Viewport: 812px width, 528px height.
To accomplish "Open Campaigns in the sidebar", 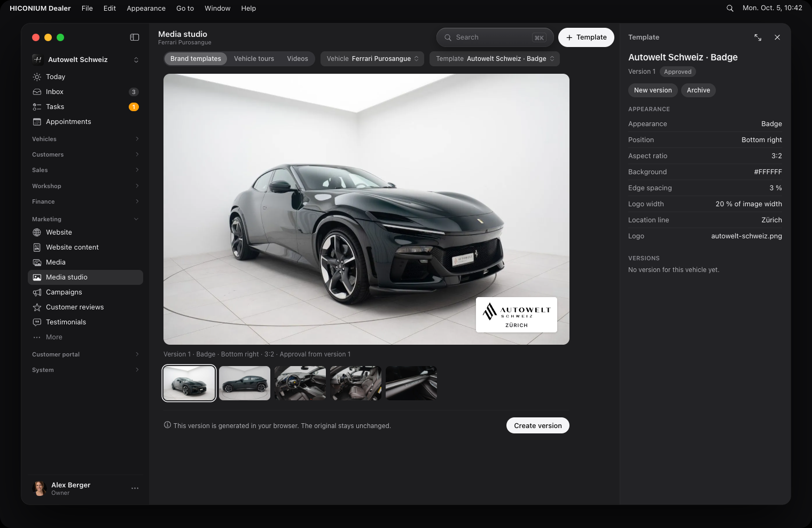I will click(85, 292).
